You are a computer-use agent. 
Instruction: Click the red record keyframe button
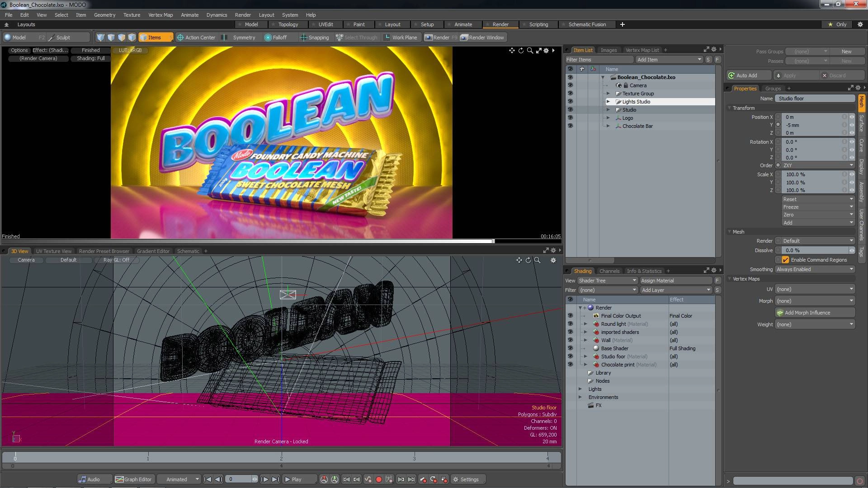(x=379, y=479)
